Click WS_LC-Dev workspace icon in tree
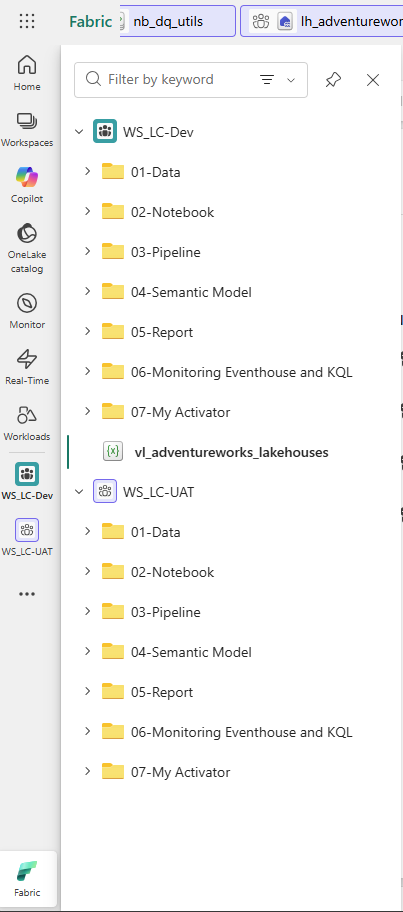The width and height of the screenshot is (403, 912). click(105, 131)
